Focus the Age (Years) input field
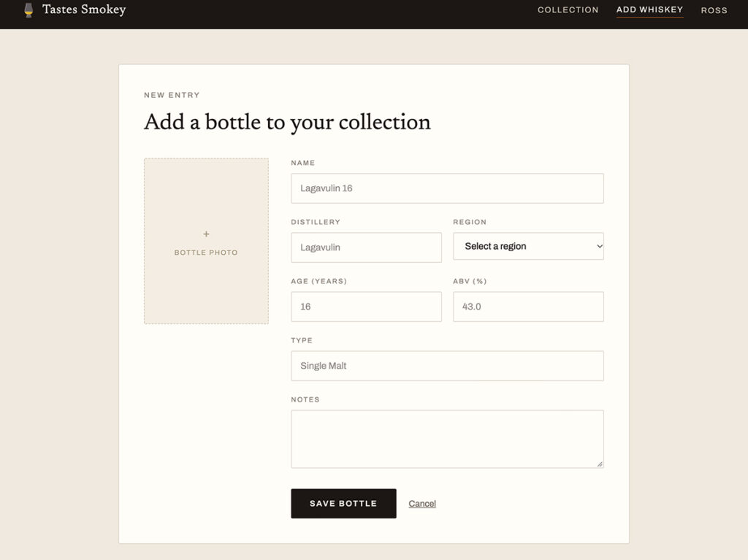This screenshot has height=560, width=748. click(x=366, y=307)
